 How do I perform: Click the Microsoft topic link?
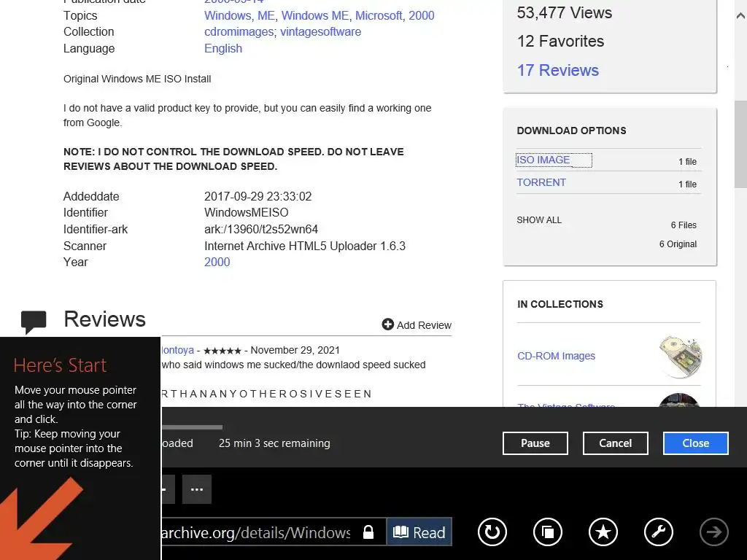click(379, 16)
